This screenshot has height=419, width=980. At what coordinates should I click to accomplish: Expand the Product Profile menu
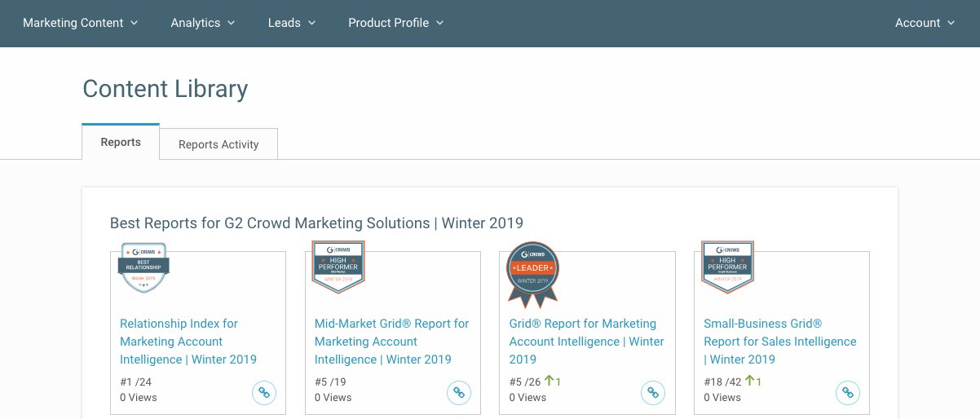click(396, 23)
